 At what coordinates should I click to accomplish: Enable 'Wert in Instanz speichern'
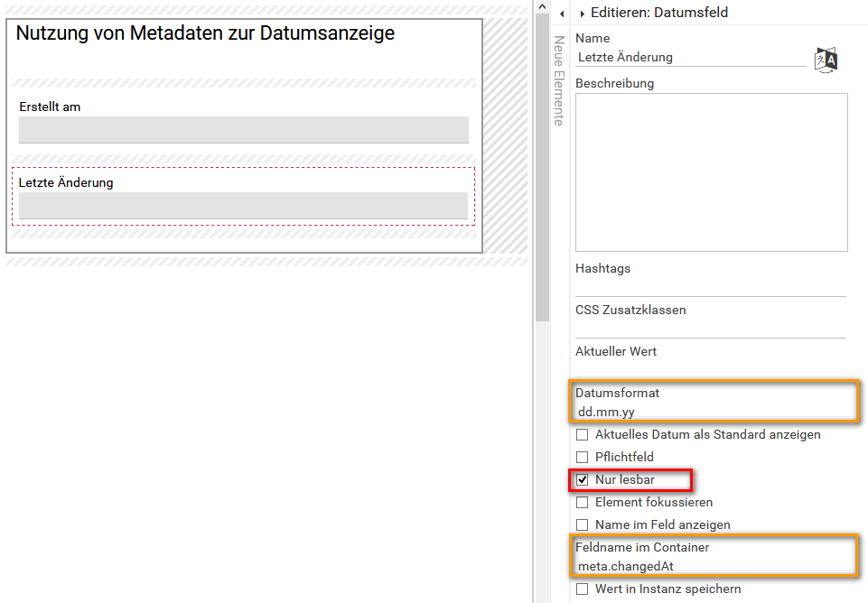coord(582,587)
